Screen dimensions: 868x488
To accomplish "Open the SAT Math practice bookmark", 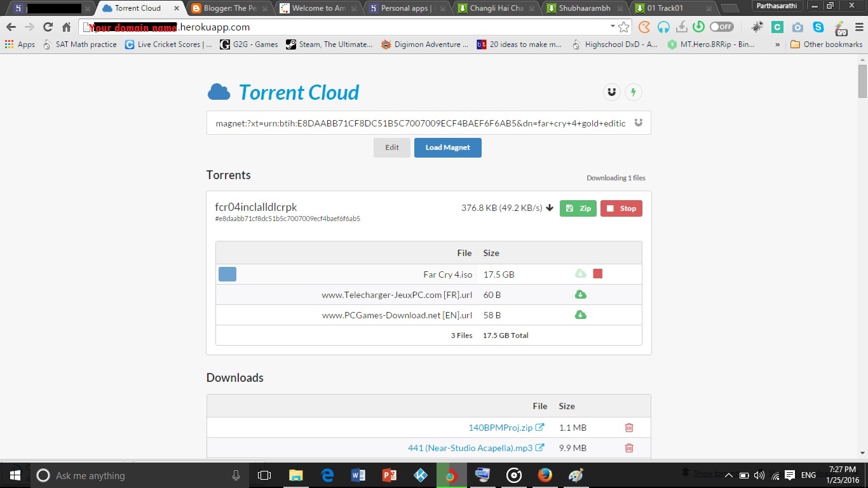I will 79,44.
